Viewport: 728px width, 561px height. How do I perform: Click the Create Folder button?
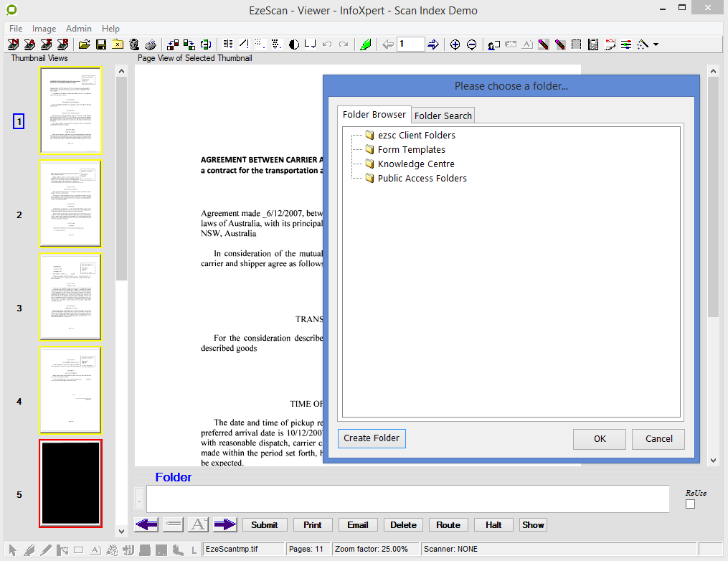[x=372, y=438]
